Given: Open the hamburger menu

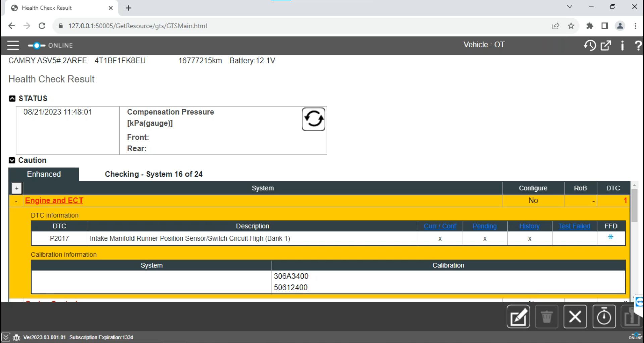Looking at the screenshot, I should pyautogui.click(x=13, y=45).
